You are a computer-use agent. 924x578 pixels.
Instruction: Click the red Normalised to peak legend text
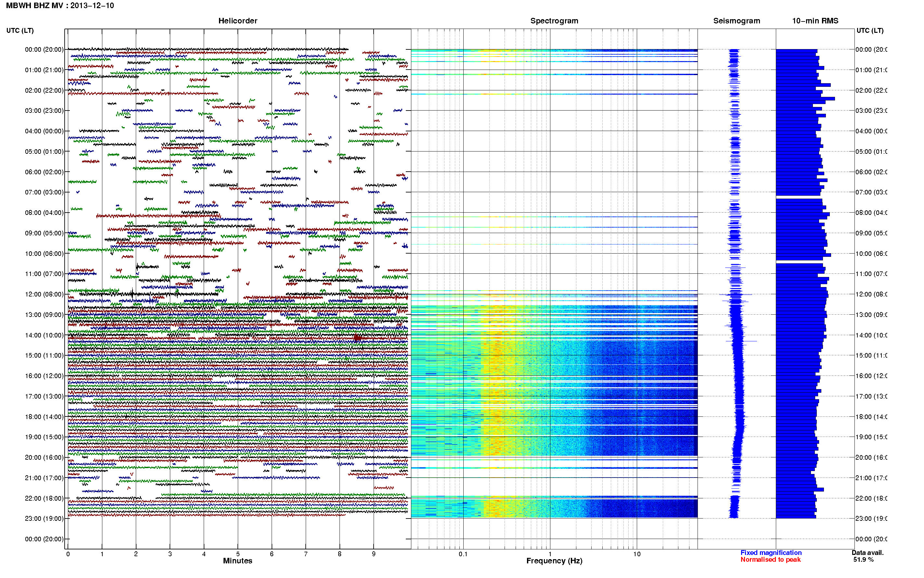[x=770, y=560]
